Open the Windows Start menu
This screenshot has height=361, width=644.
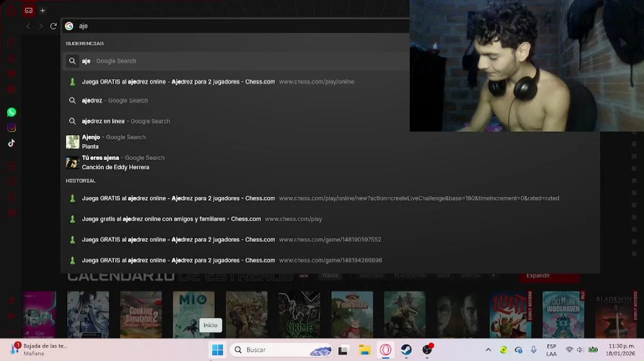[218, 350]
